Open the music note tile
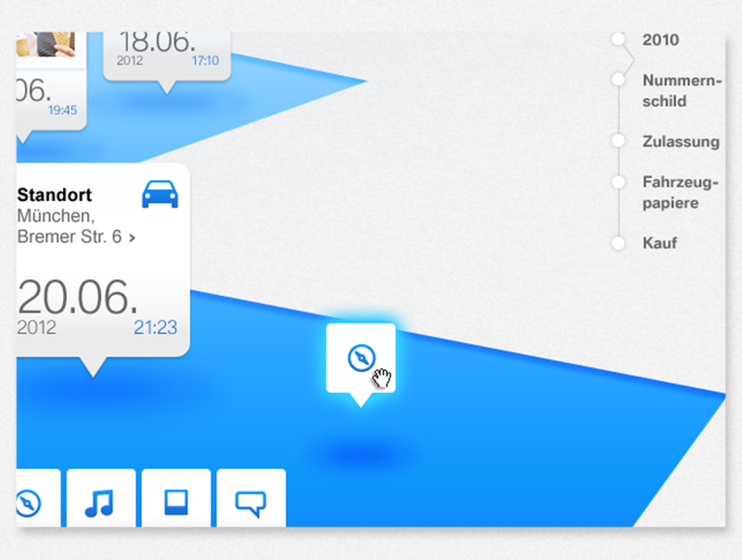742x560 pixels. pyautogui.click(x=99, y=502)
